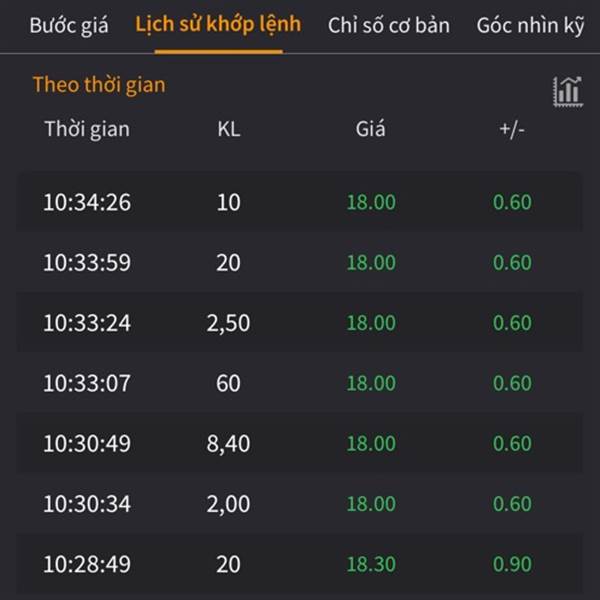Select the 10:34:26 trade row
The image size is (600, 600).
[300, 202]
